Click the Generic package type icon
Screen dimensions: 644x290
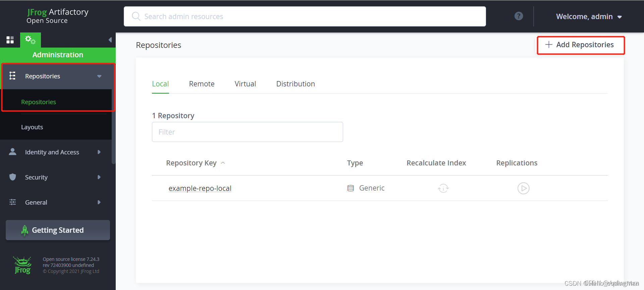351,188
